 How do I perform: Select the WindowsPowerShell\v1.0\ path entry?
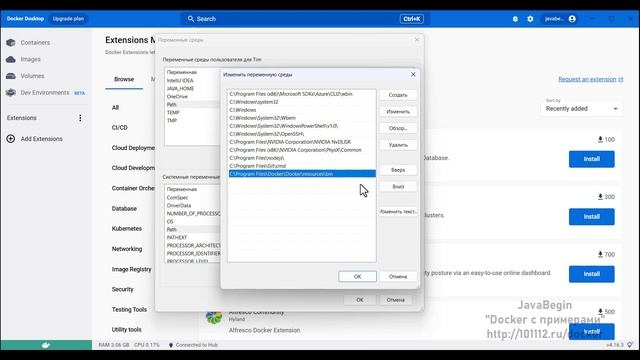tap(302, 126)
